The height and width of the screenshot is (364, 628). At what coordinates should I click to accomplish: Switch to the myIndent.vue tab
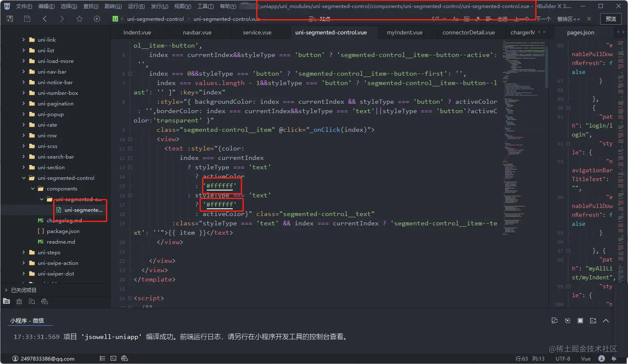[405, 32]
